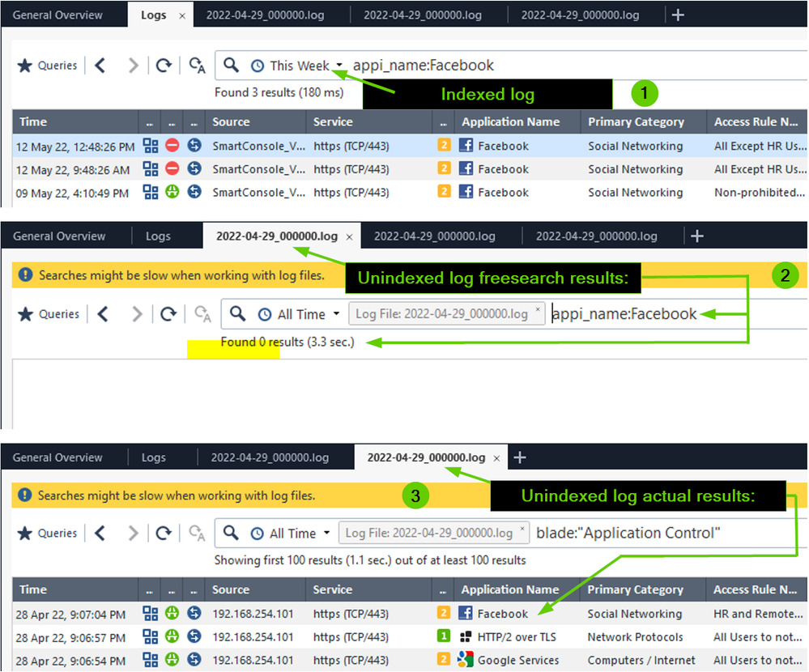Add a new tab in the "Found 0 results" pane
809x672 pixels.
point(697,236)
